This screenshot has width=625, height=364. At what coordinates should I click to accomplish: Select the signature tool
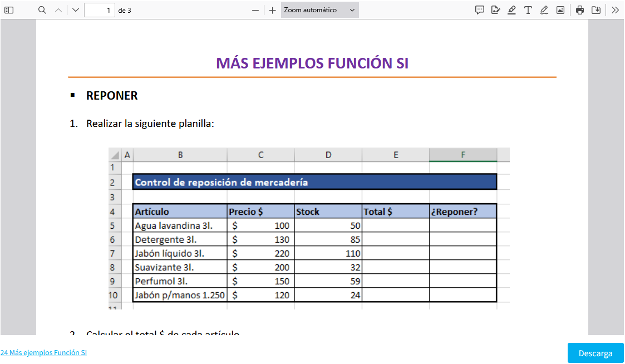click(x=495, y=10)
